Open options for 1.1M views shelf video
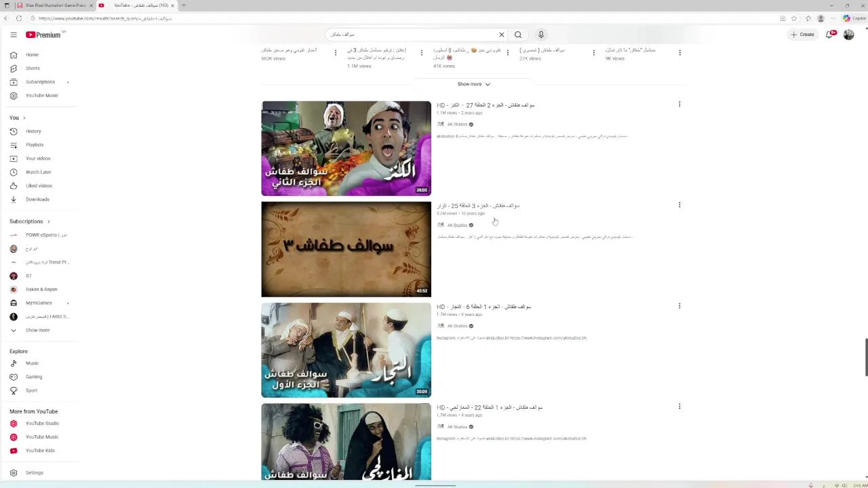Viewport: 868px width, 488px height. (x=421, y=53)
